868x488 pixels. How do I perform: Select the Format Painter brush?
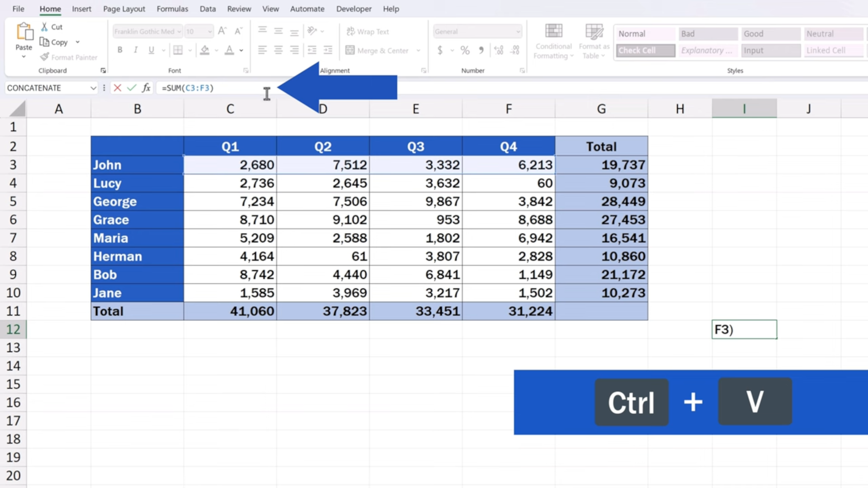44,57
